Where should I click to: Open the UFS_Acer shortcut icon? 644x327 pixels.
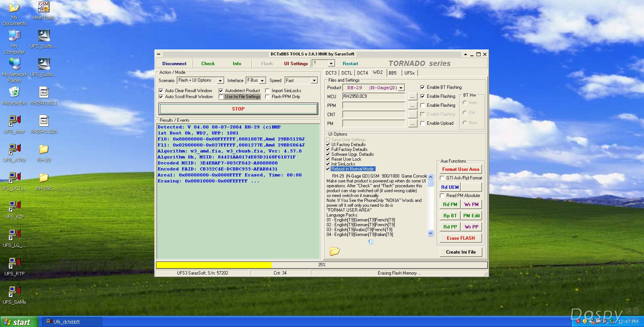(14, 124)
